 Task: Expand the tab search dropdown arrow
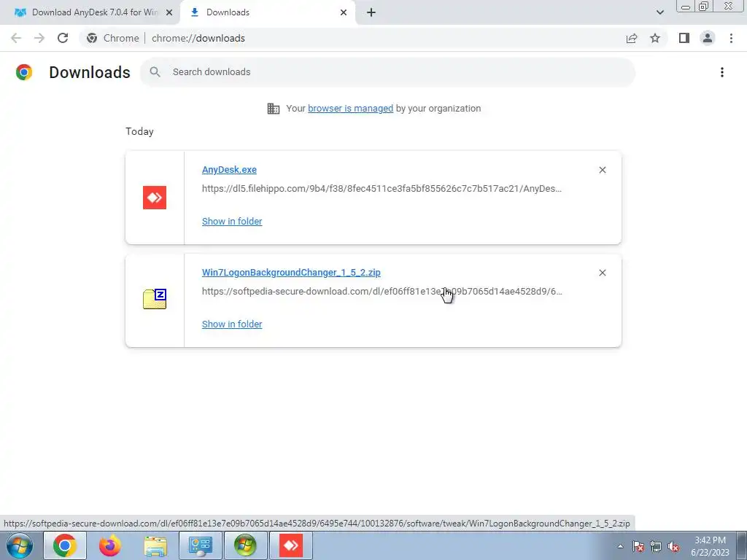coord(659,12)
